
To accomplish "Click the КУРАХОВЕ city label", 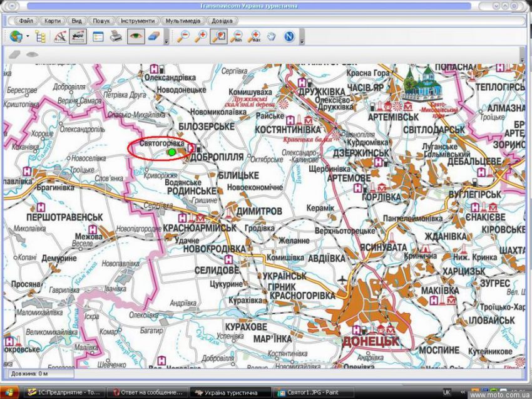I will pyautogui.click(x=247, y=327).
